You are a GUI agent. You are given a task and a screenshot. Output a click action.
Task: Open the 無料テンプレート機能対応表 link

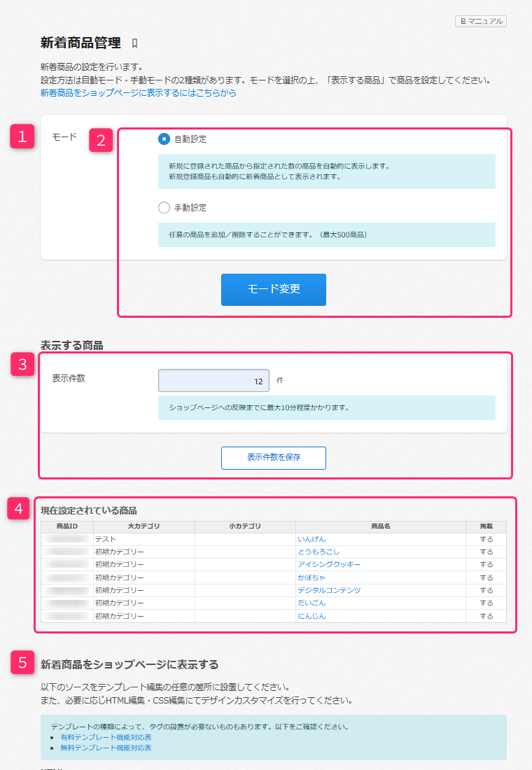point(106,748)
